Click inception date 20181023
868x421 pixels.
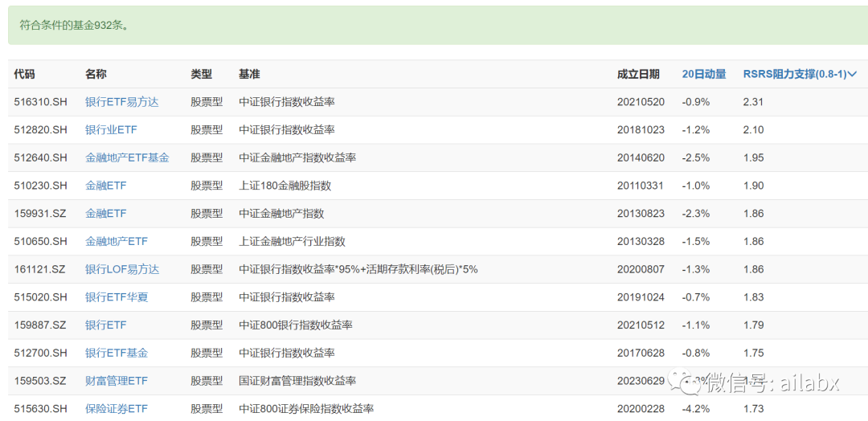click(641, 130)
